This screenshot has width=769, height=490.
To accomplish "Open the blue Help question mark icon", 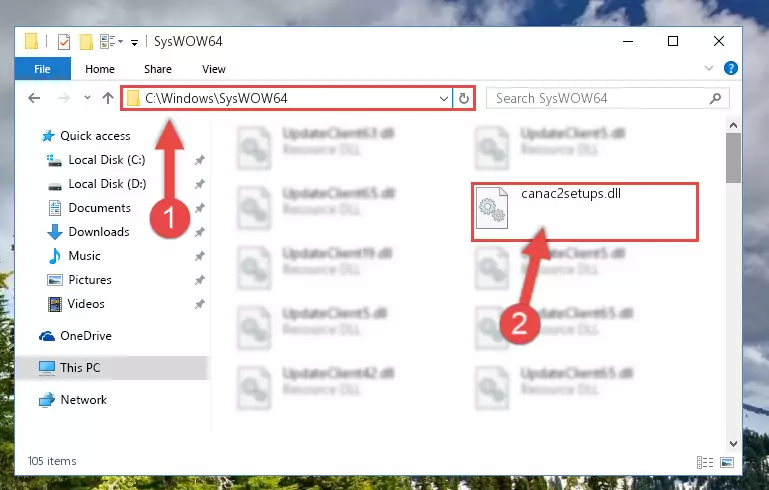I will point(730,68).
